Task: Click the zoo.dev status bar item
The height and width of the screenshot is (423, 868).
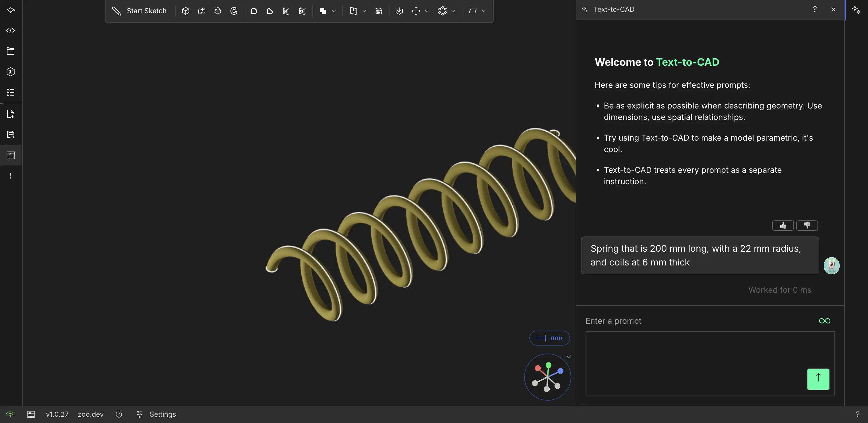Action: [91, 414]
